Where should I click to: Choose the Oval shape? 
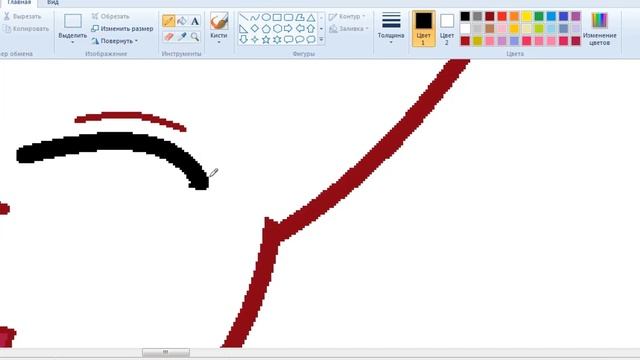coord(266,18)
